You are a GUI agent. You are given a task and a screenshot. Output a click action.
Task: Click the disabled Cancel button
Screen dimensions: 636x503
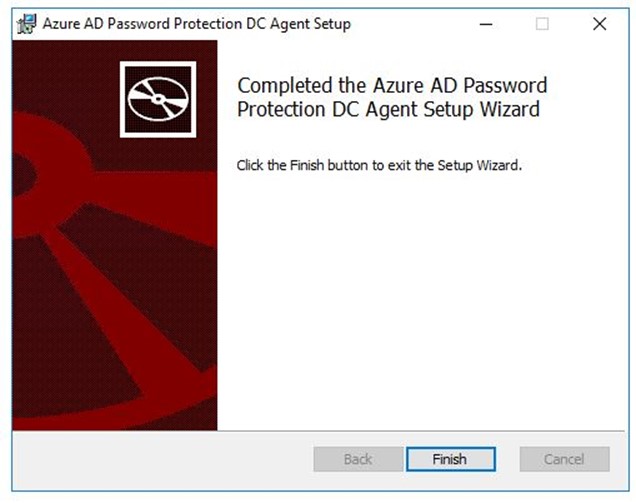point(564,459)
